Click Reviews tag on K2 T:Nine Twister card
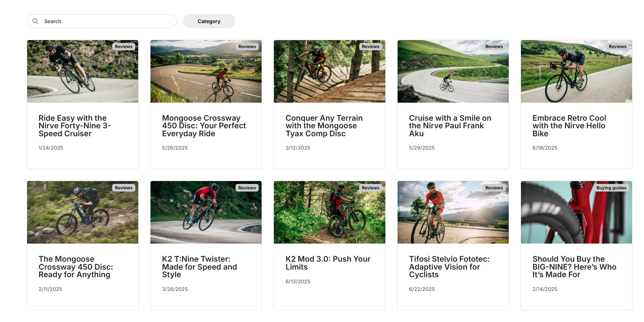644x322 pixels. (x=247, y=188)
